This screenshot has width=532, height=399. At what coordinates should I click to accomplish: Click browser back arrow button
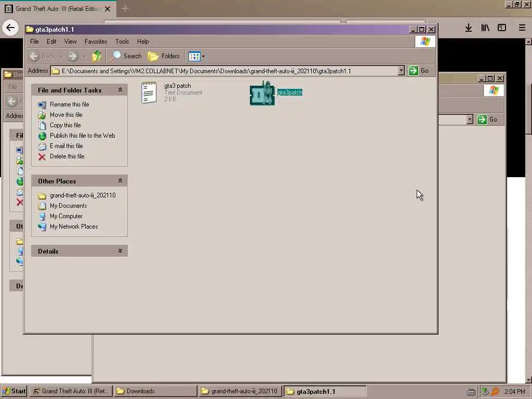point(10,28)
